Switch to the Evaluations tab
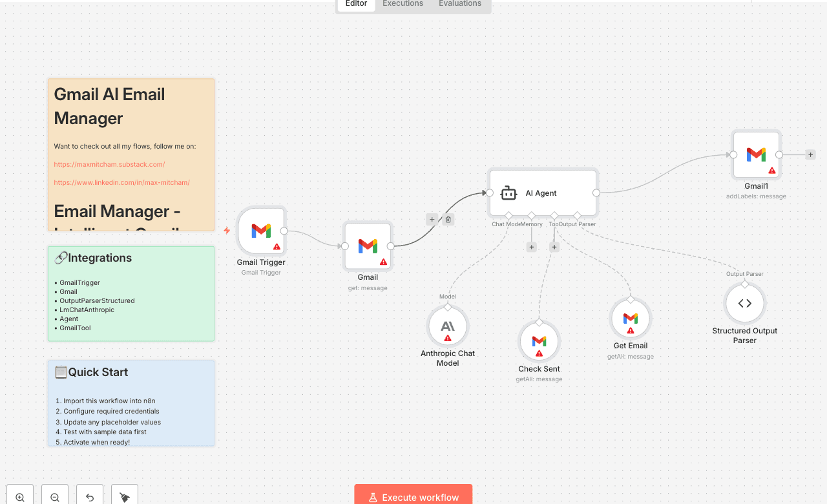827x504 pixels. point(459,3)
